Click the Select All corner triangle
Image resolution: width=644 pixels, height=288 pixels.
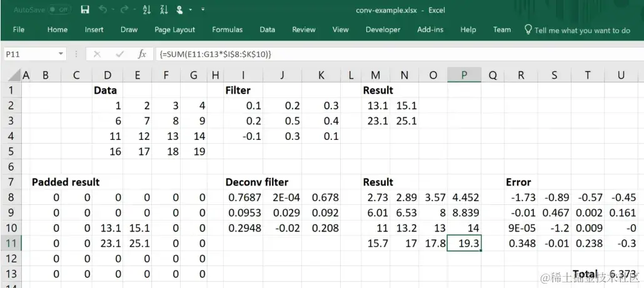pyautogui.click(x=14, y=75)
